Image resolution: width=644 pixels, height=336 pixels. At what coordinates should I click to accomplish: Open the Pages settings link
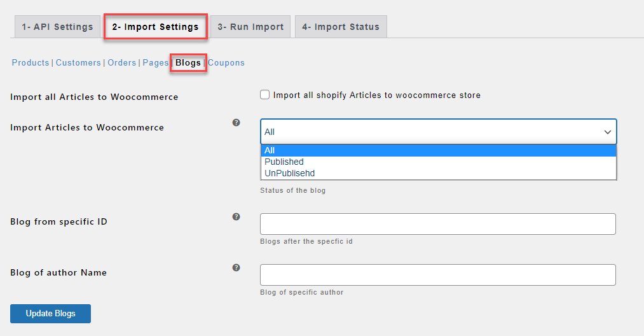tap(156, 62)
